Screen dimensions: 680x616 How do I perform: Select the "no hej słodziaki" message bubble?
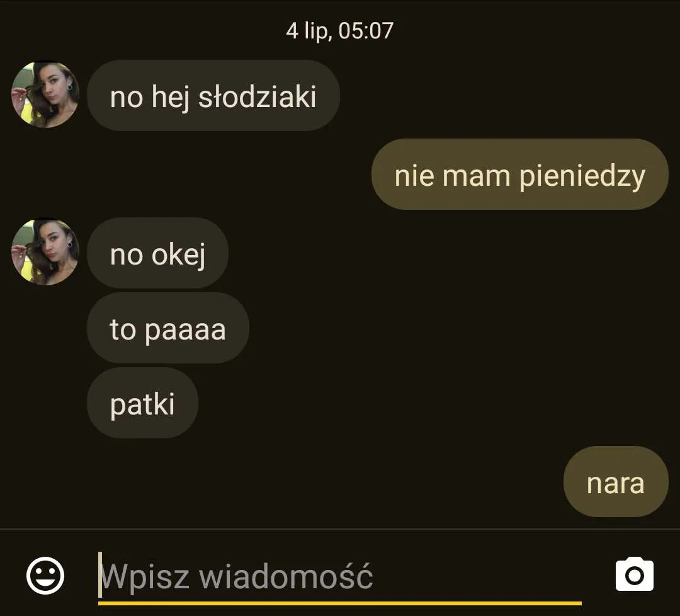click(x=213, y=96)
